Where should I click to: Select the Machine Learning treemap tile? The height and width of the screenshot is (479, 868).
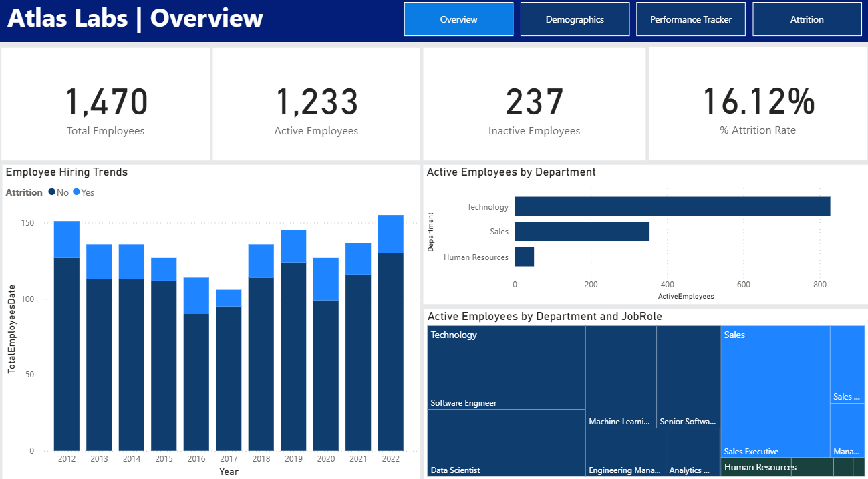[x=621, y=377]
